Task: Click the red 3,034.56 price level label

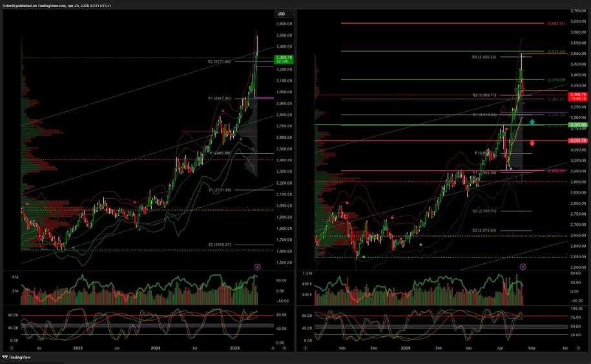Action: coord(577,140)
